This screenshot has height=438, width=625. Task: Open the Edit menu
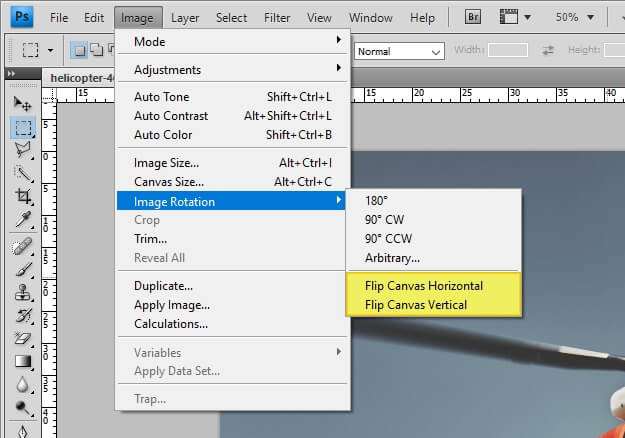pos(94,18)
